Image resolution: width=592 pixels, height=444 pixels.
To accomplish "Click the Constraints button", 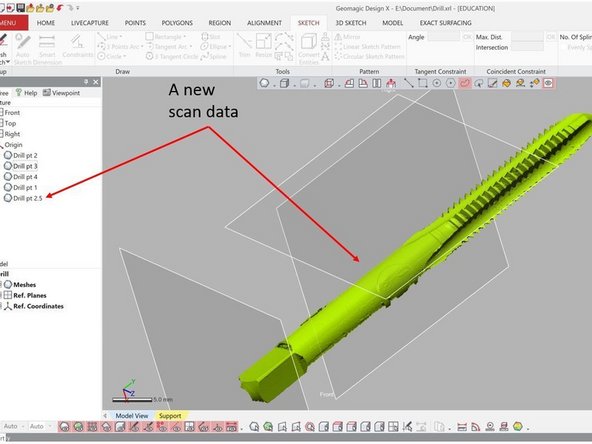I will (x=77, y=46).
